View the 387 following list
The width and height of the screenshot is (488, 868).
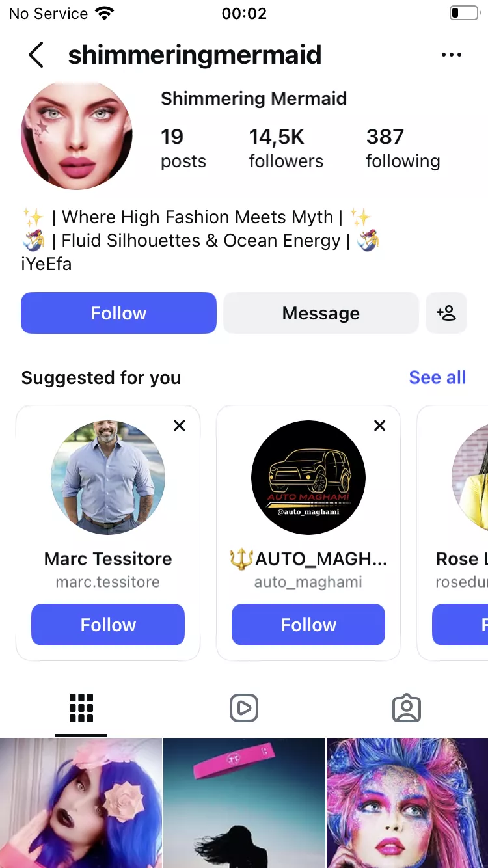(403, 148)
